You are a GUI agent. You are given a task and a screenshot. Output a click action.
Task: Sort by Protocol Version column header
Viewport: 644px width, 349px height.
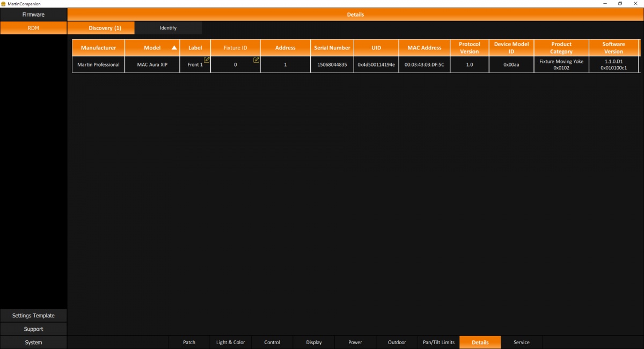tap(470, 48)
